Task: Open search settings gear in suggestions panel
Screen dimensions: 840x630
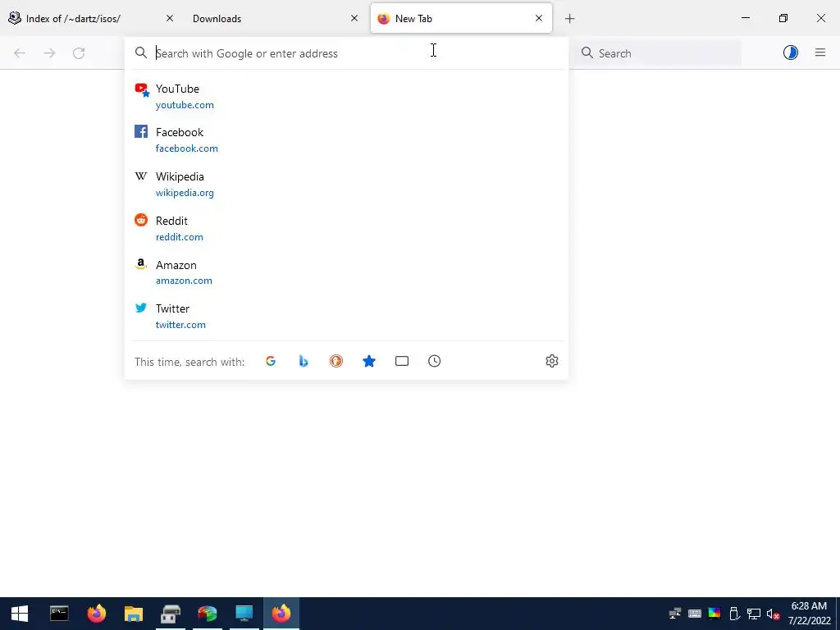Action: coord(552,361)
